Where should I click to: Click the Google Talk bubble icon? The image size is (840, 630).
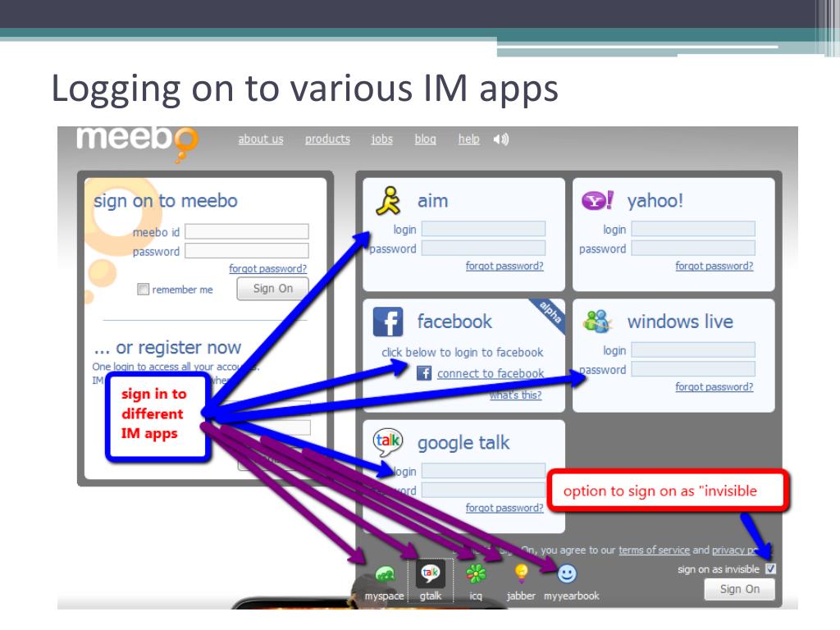tap(388, 442)
